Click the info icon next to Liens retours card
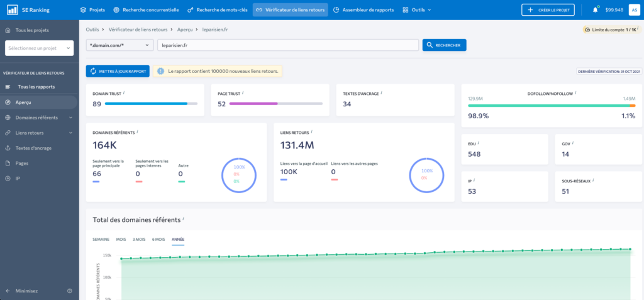The height and width of the screenshot is (300, 644). pyautogui.click(x=312, y=131)
